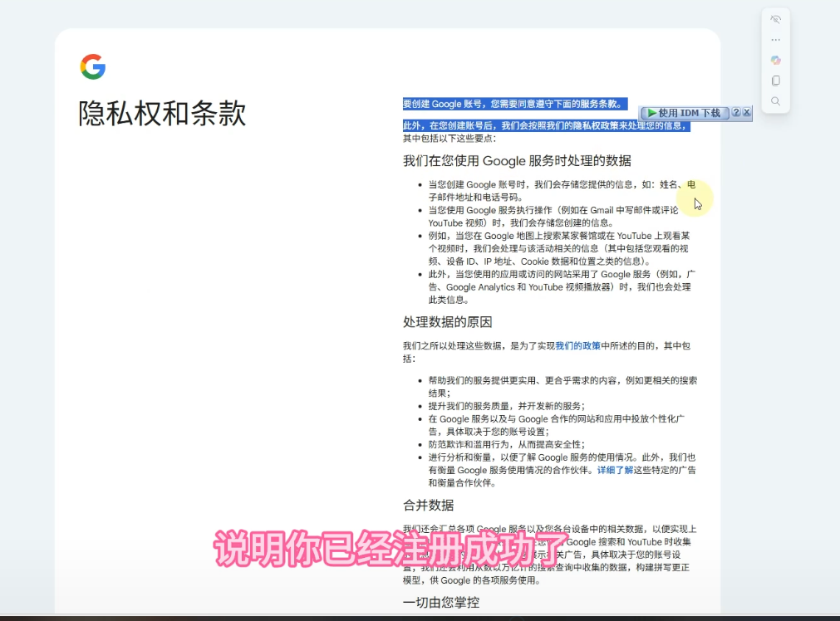Click the 使用 IDM 下载 button
This screenshot has height=621, width=840.
point(684,113)
